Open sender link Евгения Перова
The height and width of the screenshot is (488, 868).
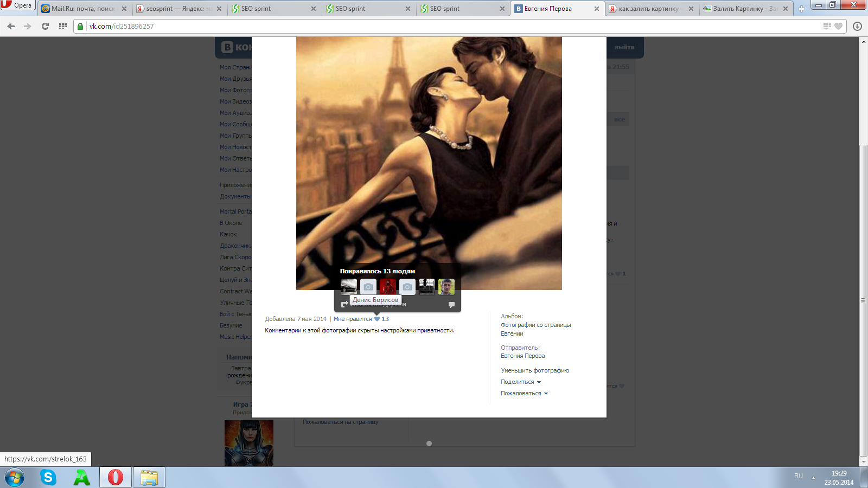[522, 356]
